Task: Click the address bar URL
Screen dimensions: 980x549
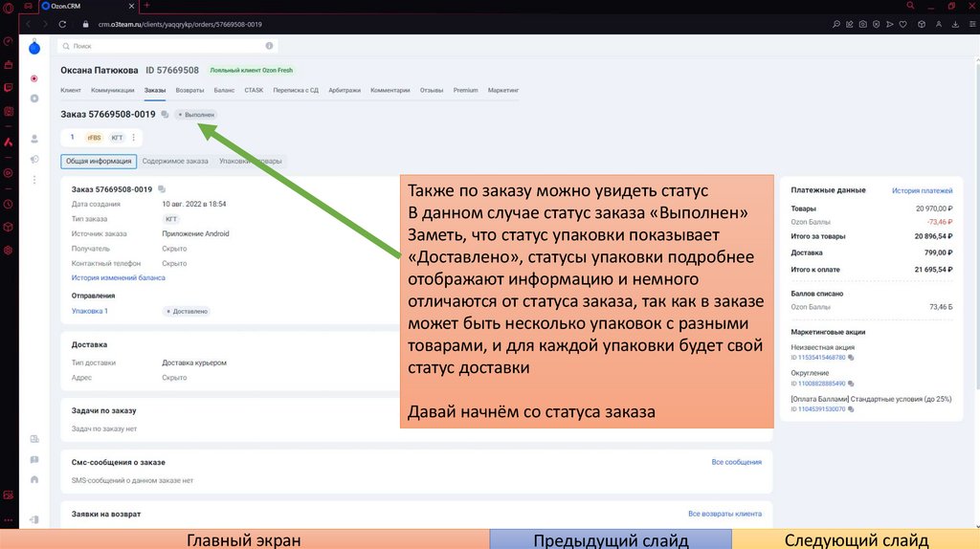Action: point(180,24)
